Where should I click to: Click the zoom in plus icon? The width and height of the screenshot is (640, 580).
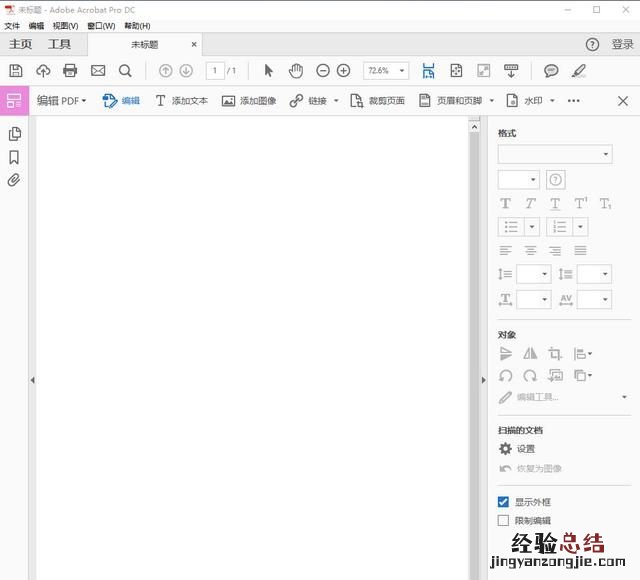pos(344,71)
